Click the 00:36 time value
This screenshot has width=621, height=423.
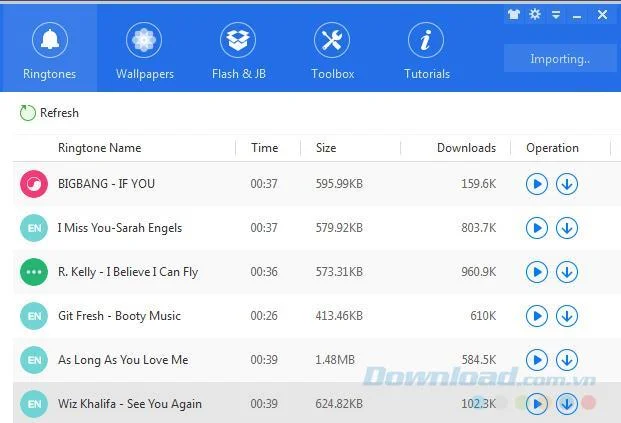264,272
